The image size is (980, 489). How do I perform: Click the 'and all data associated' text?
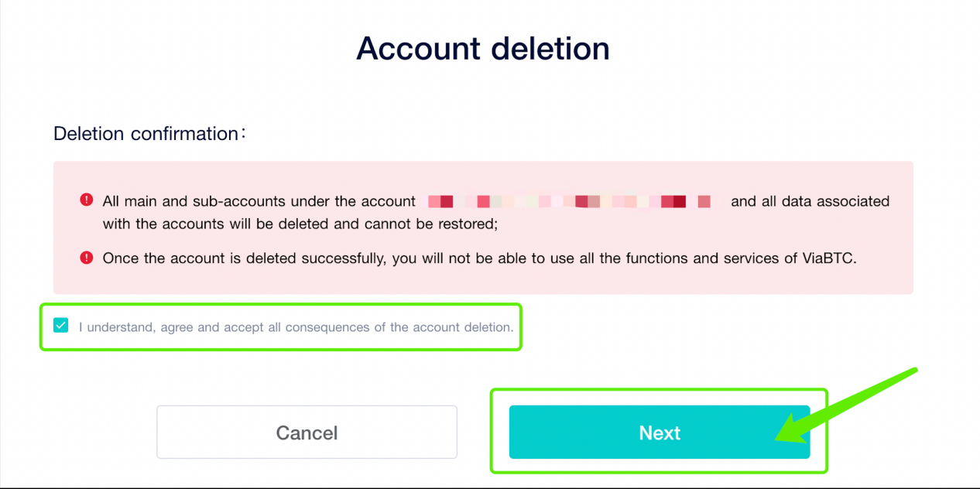pos(810,201)
